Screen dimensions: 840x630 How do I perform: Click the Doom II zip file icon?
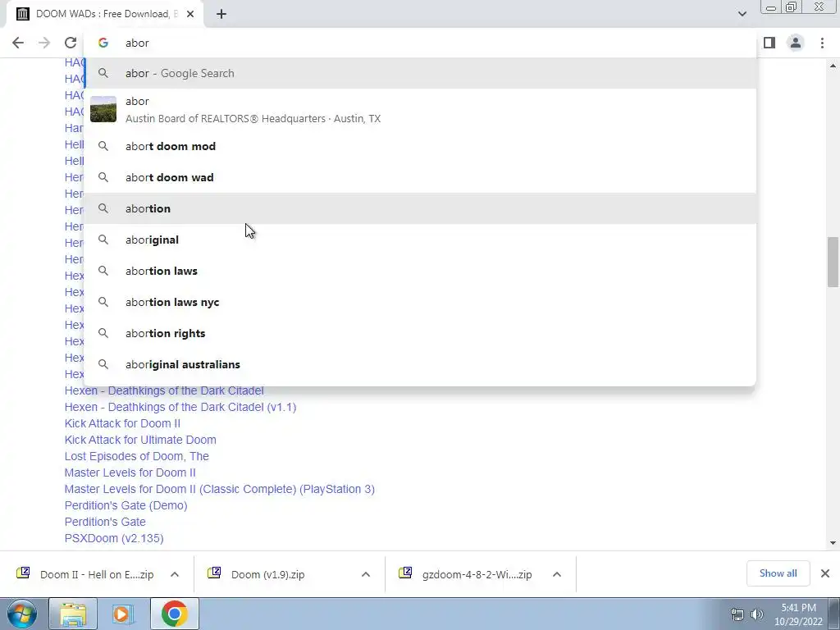[x=24, y=573]
